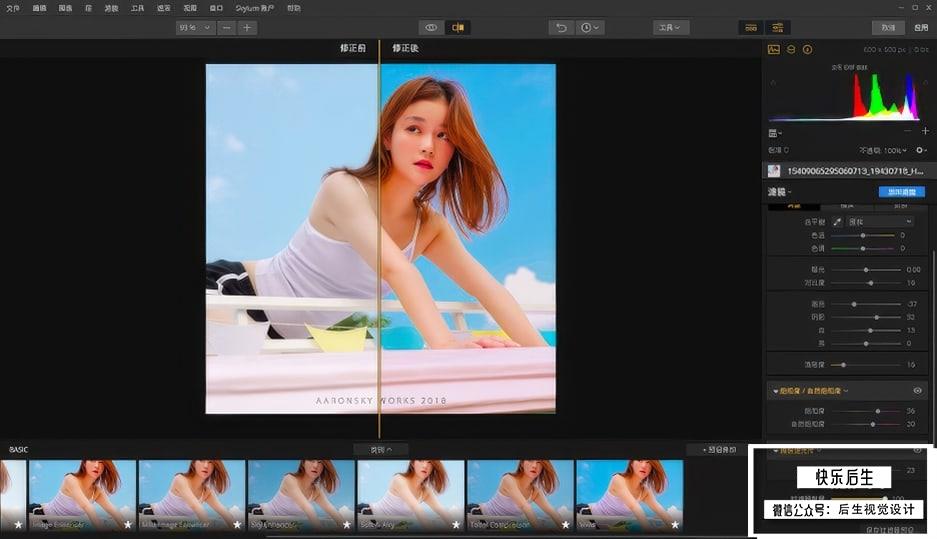Click the histogram right clipping indicator

pos(926,82)
